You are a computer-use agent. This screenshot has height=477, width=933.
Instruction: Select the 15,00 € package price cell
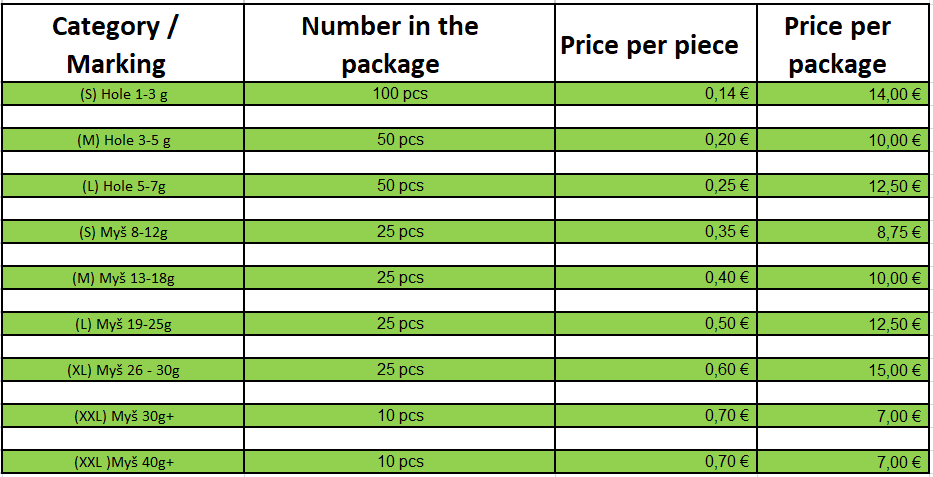(x=842, y=369)
